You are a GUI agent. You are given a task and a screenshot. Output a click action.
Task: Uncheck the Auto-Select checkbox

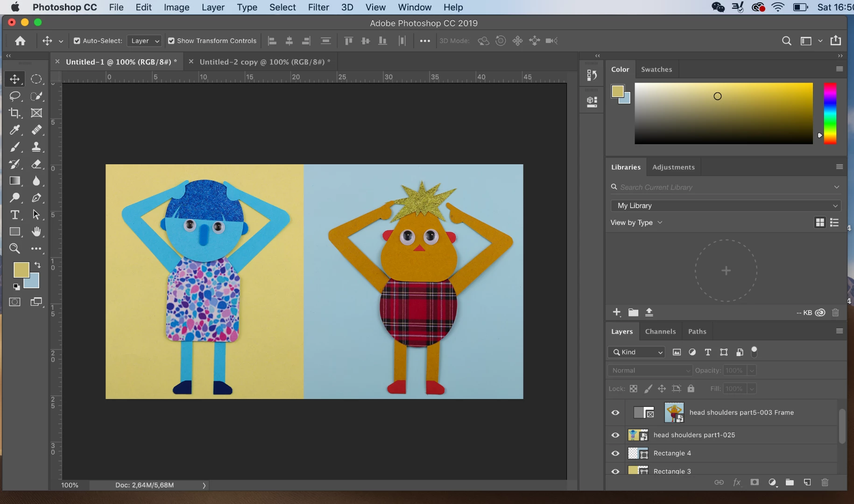77,41
